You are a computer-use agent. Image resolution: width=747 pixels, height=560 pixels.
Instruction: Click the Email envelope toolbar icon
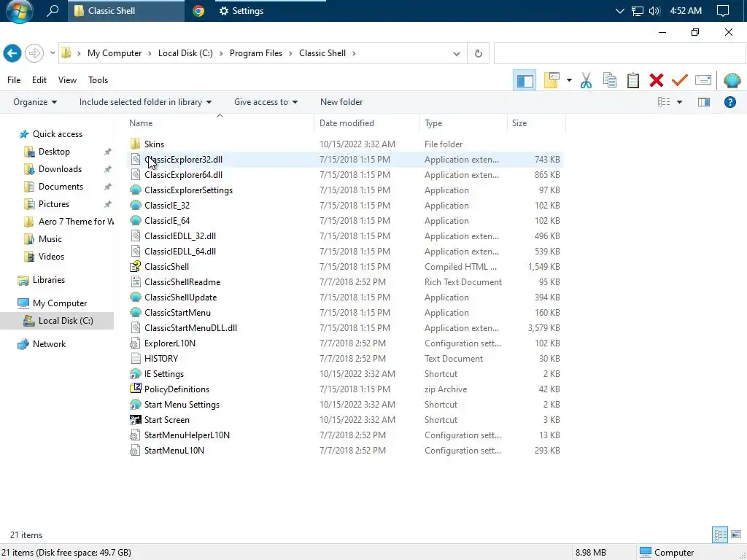[x=703, y=80]
